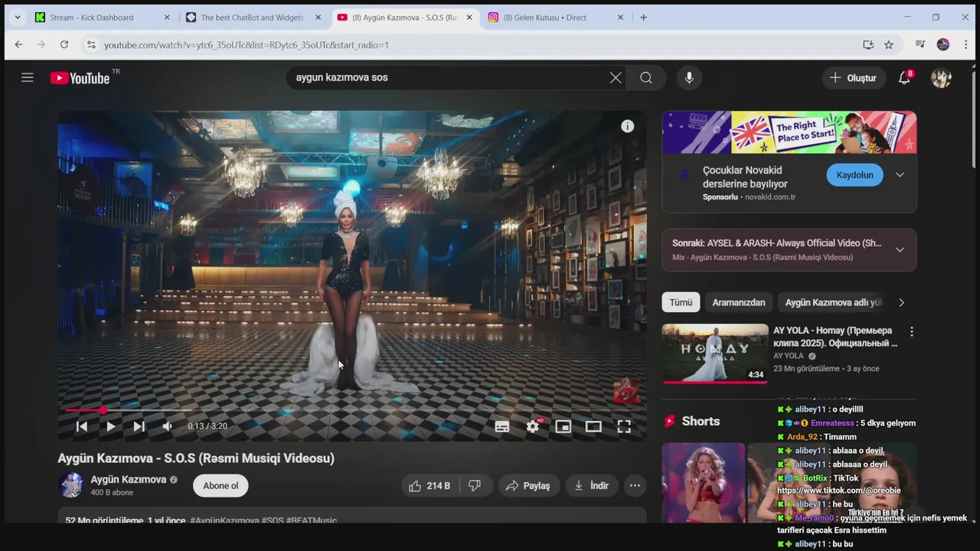Bookmark this page with the star
The width and height of the screenshot is (980, 551).
(x=889, y=45)
